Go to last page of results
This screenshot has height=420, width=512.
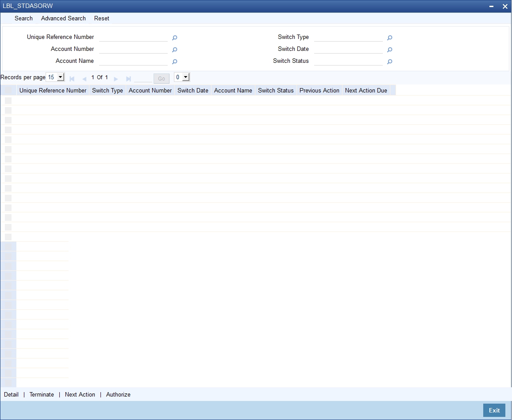pyautogui.click(x=128, y=79)
